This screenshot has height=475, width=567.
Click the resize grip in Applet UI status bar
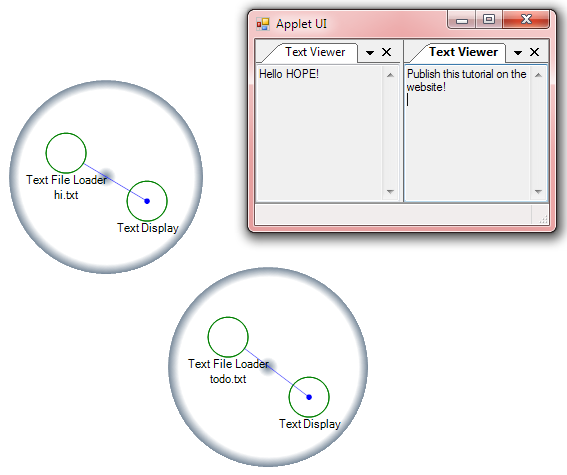(543, 219)
